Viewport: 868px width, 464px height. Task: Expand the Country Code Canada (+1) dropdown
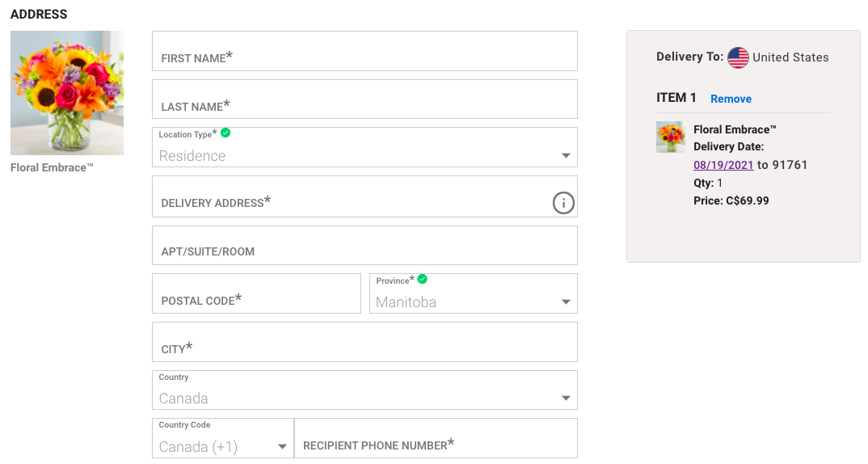click(x=223, y=438)
